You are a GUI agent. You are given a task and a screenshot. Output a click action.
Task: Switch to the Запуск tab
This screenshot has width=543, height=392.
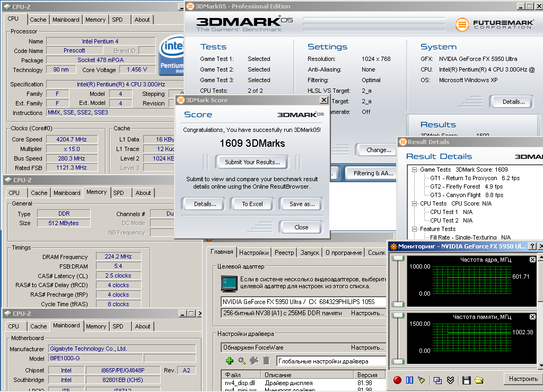pos(310,253)
